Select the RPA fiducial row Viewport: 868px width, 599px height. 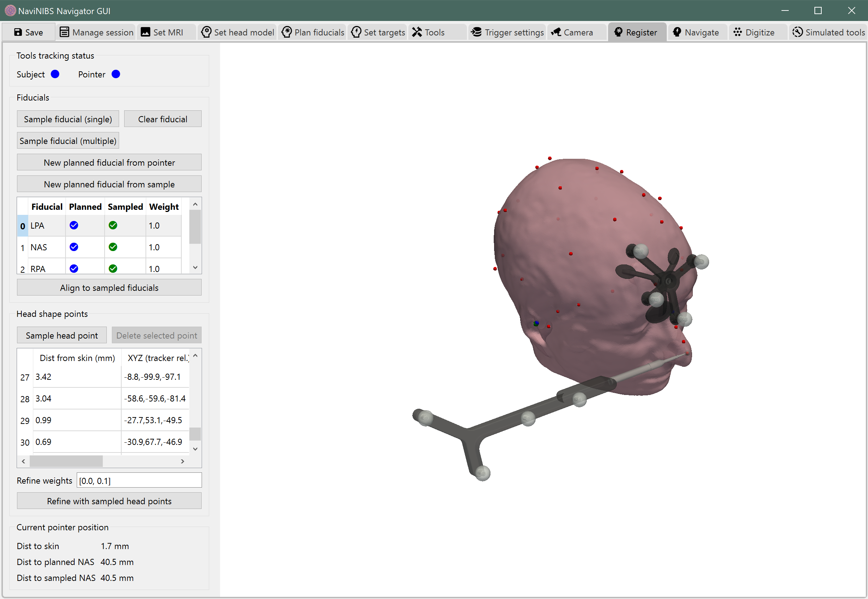[x=99, y=266]
